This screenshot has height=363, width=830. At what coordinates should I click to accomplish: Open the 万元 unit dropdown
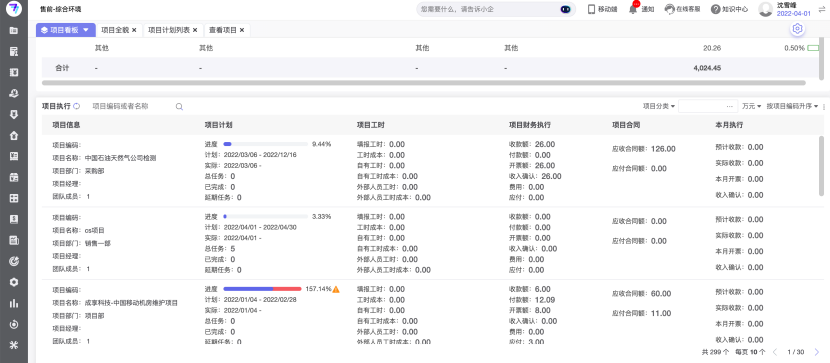[x=751, y=106]
